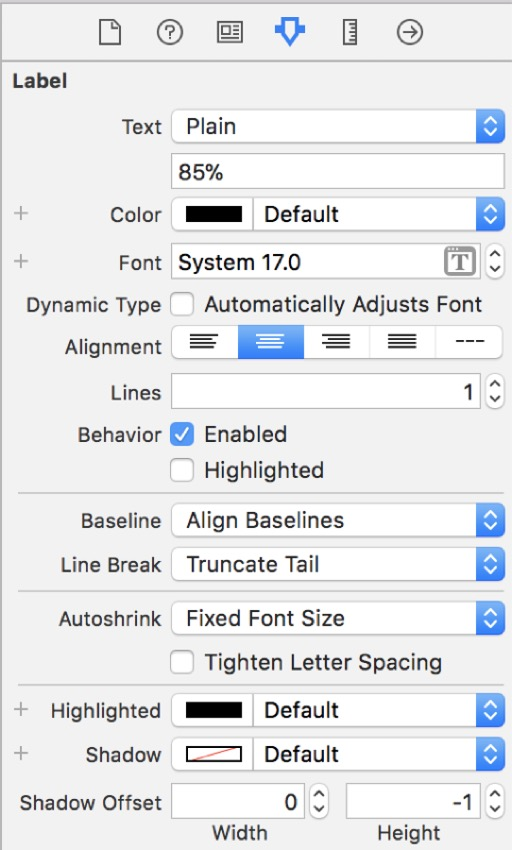Select center text alignment
Screen dimensions: 512x850
click(x=271, y=342)
